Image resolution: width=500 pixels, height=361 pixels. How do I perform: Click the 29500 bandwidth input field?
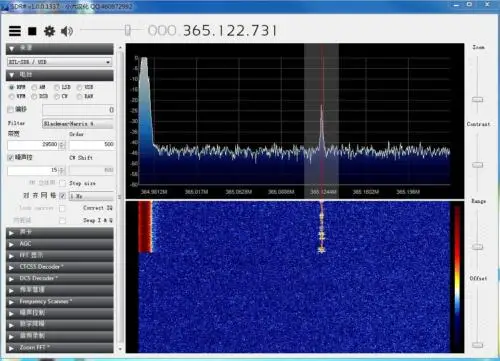(x=33, y=144)
